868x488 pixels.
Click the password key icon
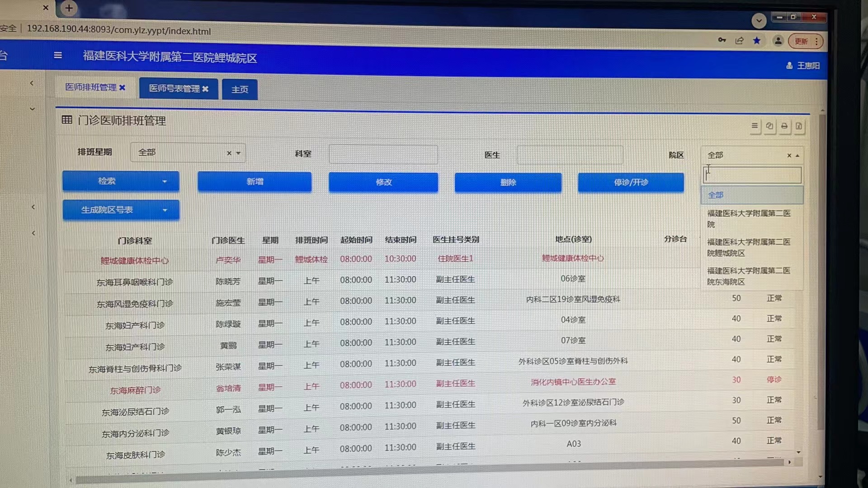click(722, 40)
